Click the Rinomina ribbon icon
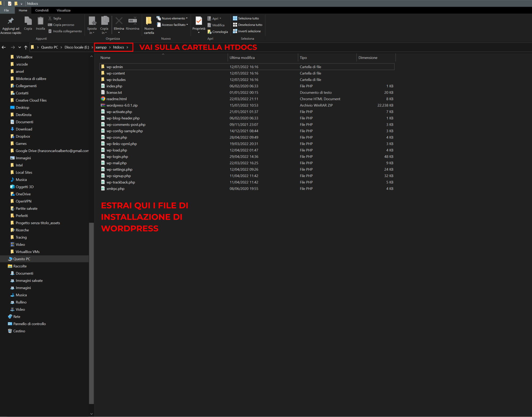Screen dimensions: 532x417 point(132,21)
